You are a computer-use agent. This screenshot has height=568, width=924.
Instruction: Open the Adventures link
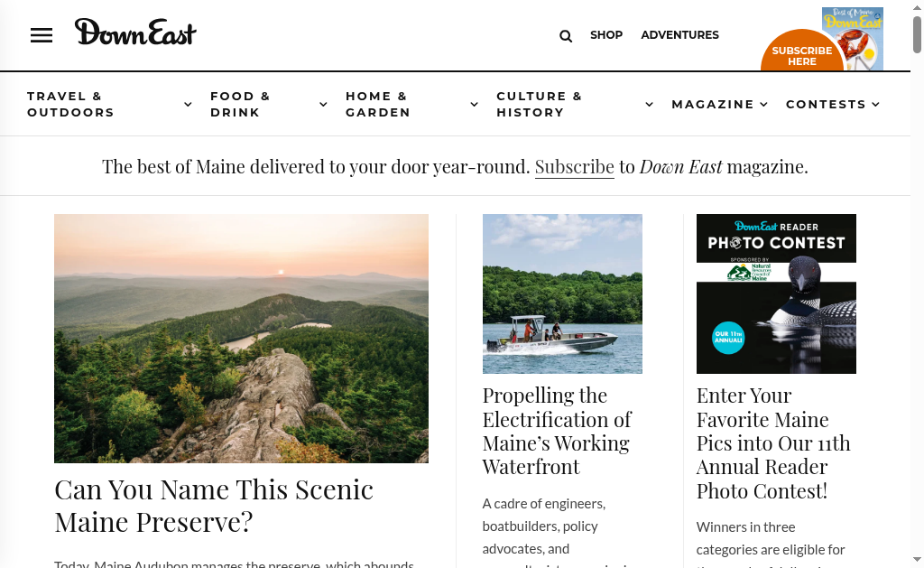tap(679, 35)
